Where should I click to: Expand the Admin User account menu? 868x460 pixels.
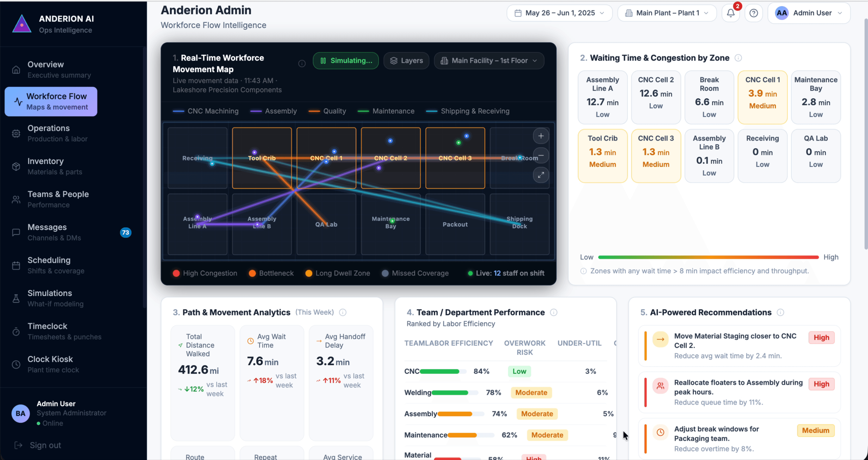coord(809,13)
